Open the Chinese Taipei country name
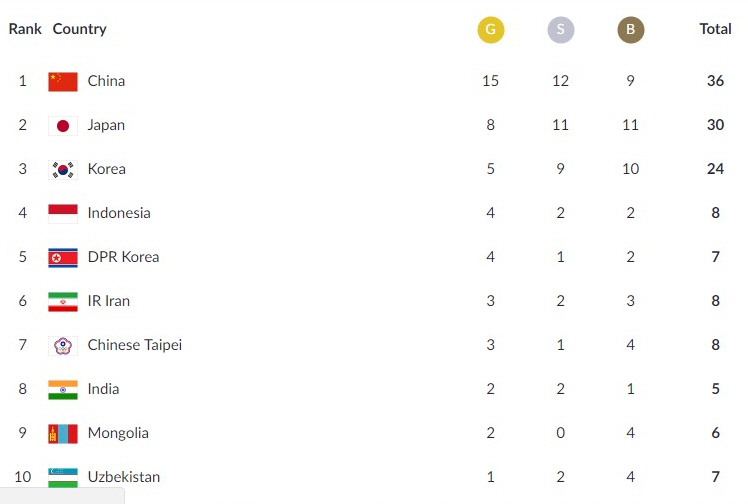Viewport: 748px width, 504px height. click(135, 345)
